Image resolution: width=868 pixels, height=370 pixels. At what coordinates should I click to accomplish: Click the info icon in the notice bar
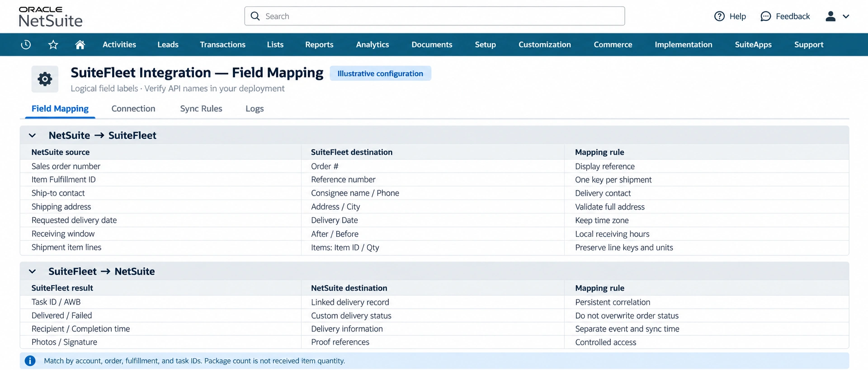click(x=30, y=361)
